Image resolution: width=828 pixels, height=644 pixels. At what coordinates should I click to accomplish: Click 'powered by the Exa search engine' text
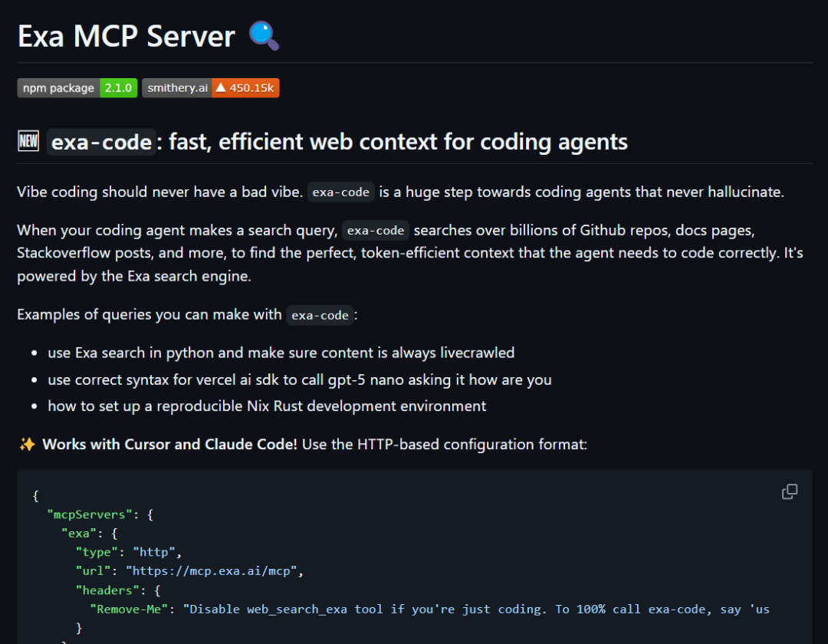point(133,276)
